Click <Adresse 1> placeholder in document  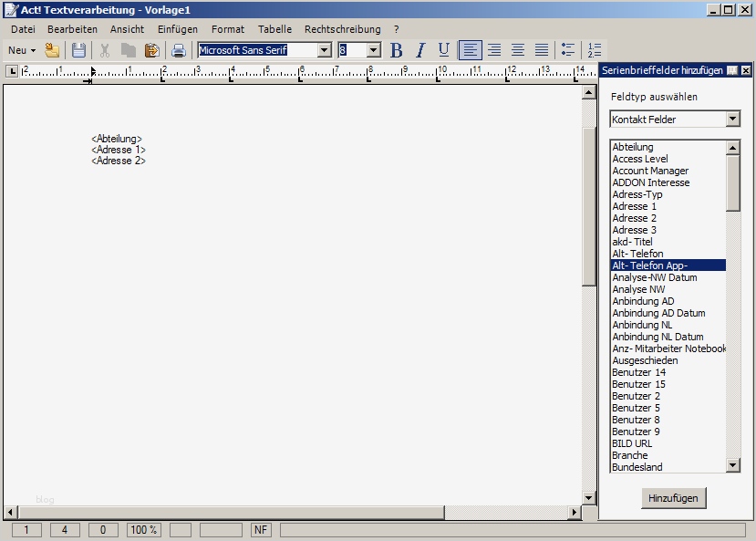coord(119,150)
